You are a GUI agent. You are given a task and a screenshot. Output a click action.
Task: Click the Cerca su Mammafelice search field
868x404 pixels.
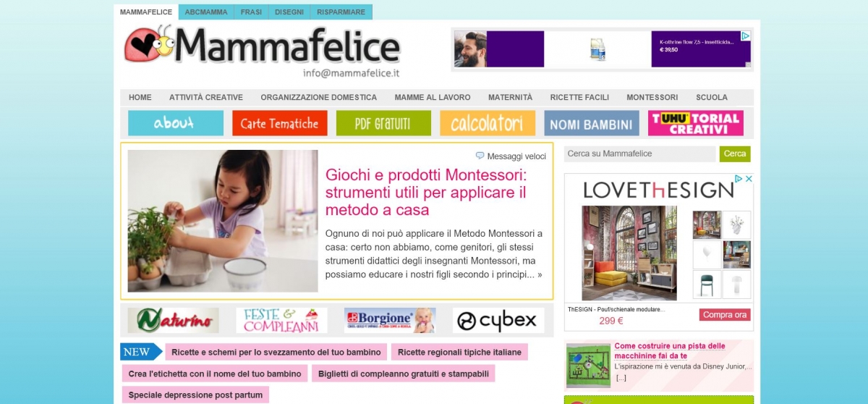click(639, 153)
